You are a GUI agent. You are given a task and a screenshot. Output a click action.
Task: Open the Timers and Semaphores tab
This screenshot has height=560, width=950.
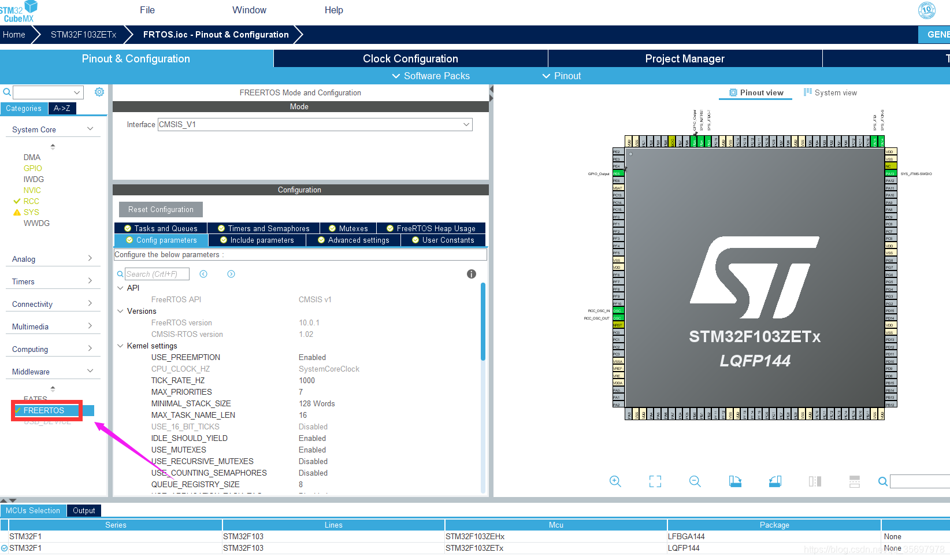pyautogui.click(x=263, y=228)
